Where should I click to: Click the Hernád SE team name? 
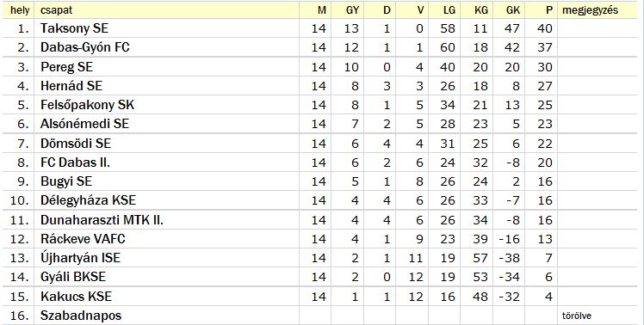coord(71,86)
